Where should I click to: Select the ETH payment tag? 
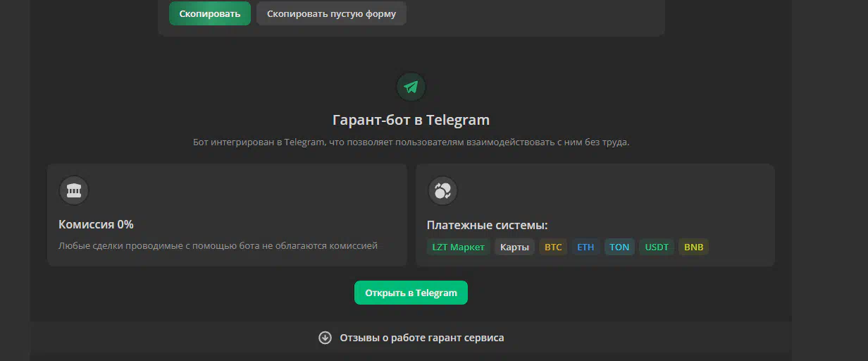[585, 247]
